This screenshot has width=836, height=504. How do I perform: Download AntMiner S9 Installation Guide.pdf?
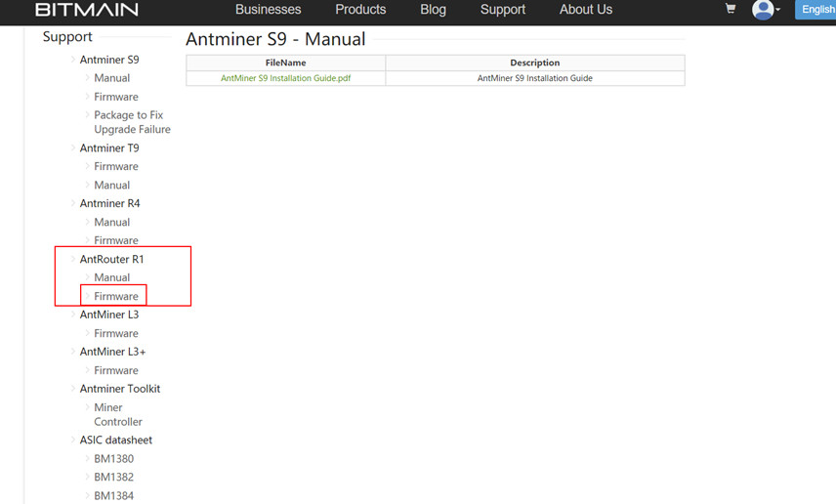(x=286, y=78)
